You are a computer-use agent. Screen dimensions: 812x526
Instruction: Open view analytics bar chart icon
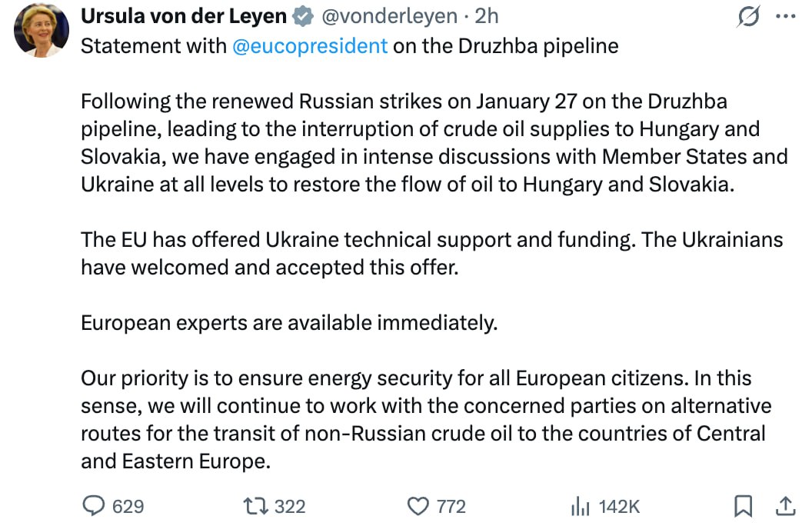click(x=579, y=505)
